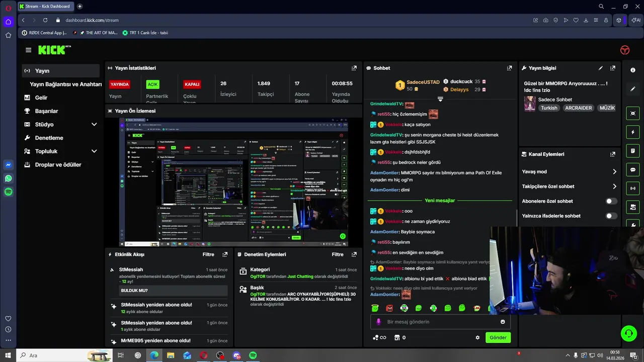Edit stream info with the pencil in Yayın bilgisi
This screenshot has height=362, width=644.
(600, 68)
